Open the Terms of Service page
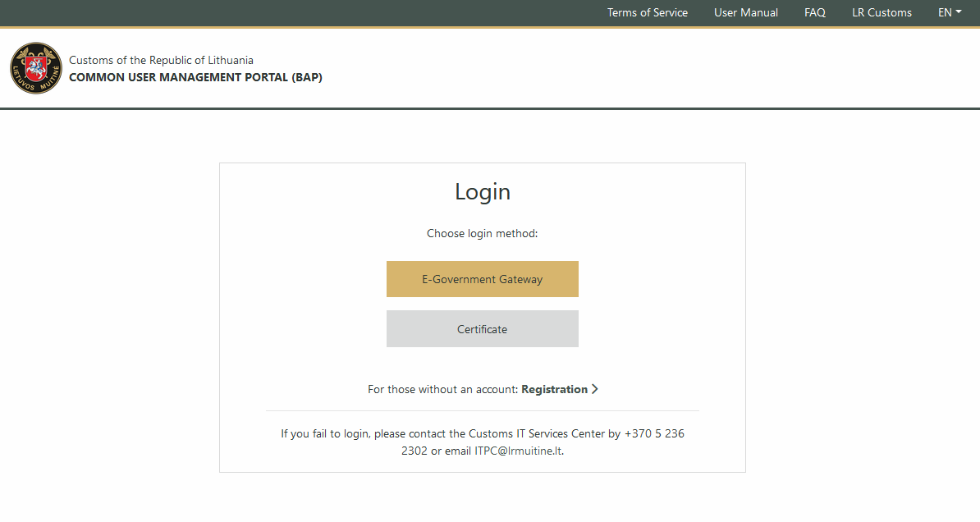980x522 pixels. (648, 12)
